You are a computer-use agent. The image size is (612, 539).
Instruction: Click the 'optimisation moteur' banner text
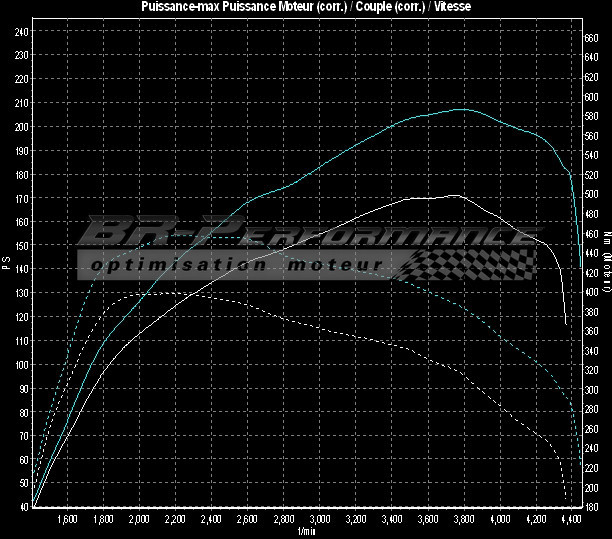click(x=235, y=265)
